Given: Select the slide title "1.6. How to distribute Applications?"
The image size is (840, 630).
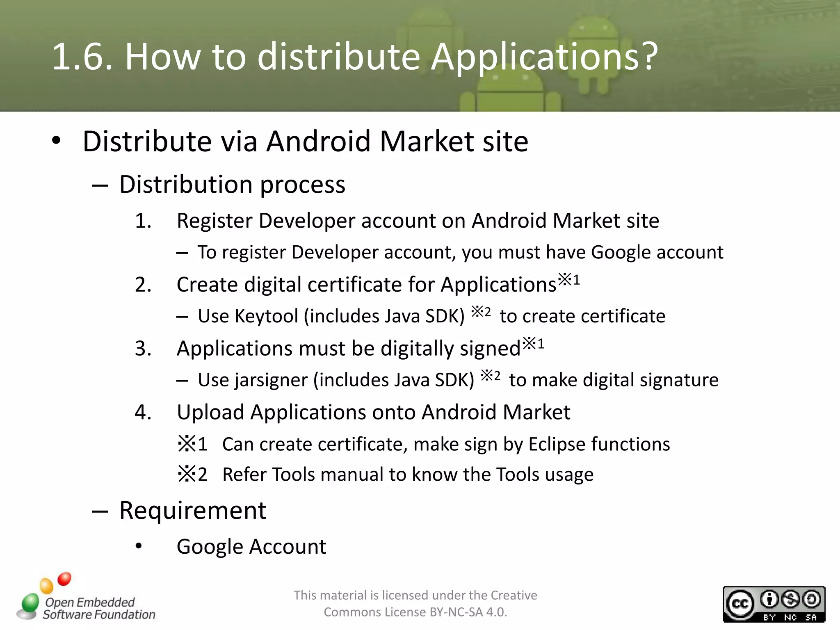Looking at the screenshot, I should (x=355, y=57).
